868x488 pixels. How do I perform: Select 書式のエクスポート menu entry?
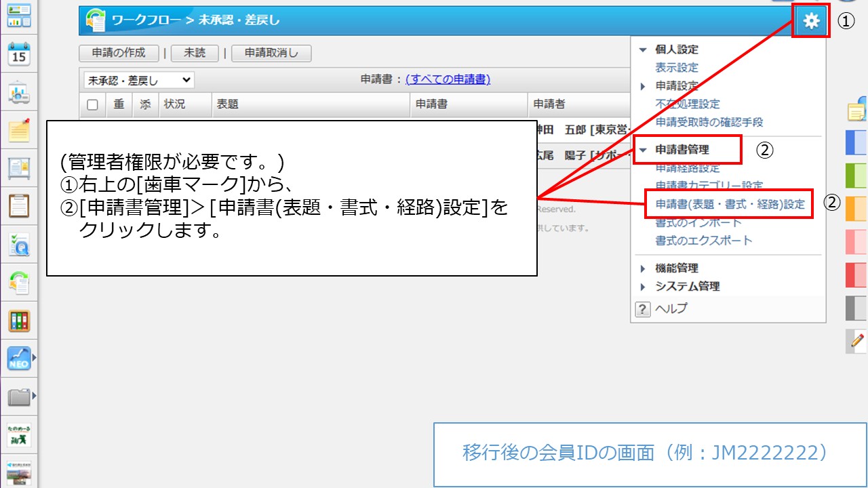pyautogui.click(x=704, y=241)
